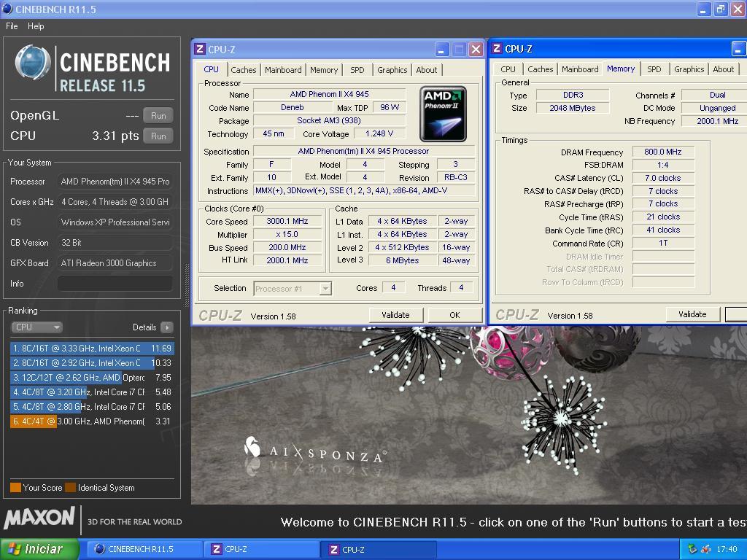Select ranking row 2 Intel Xeon 10.33

click(x=92, y=363)
